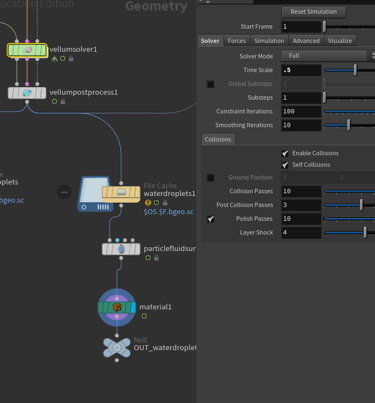Image resolution: width=375 pixels, height=403 pixels.
Task: Click the green ring badge under vellumpostprocess1
Action: pos(54,101)
